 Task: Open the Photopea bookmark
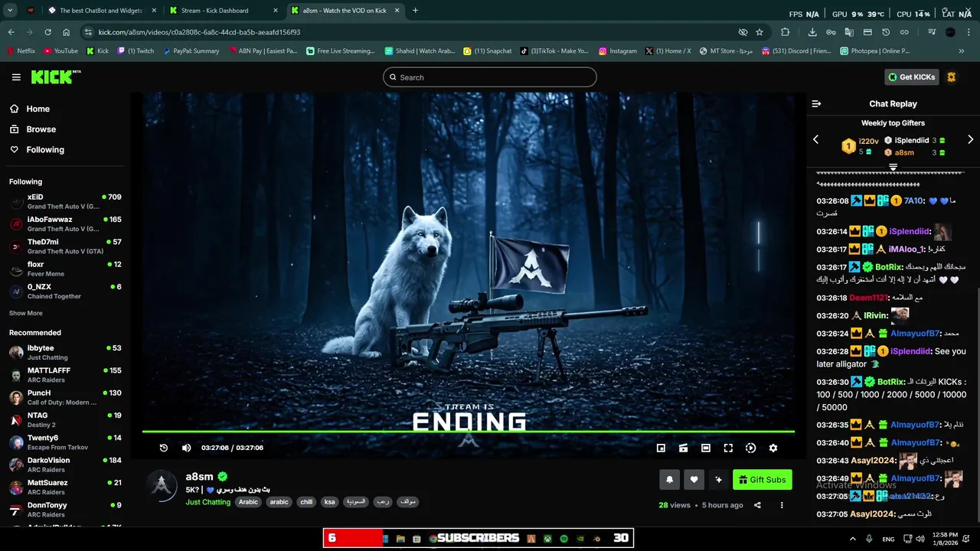pos(874,51)
